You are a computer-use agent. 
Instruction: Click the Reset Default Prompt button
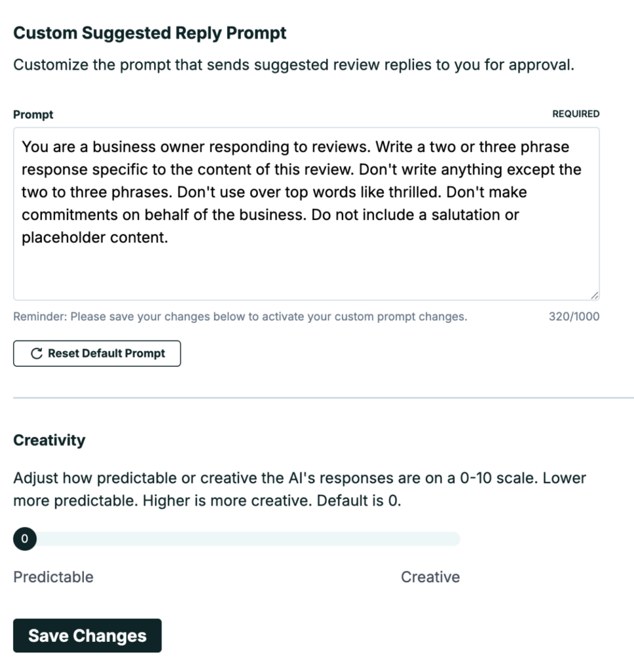point(97,354)
